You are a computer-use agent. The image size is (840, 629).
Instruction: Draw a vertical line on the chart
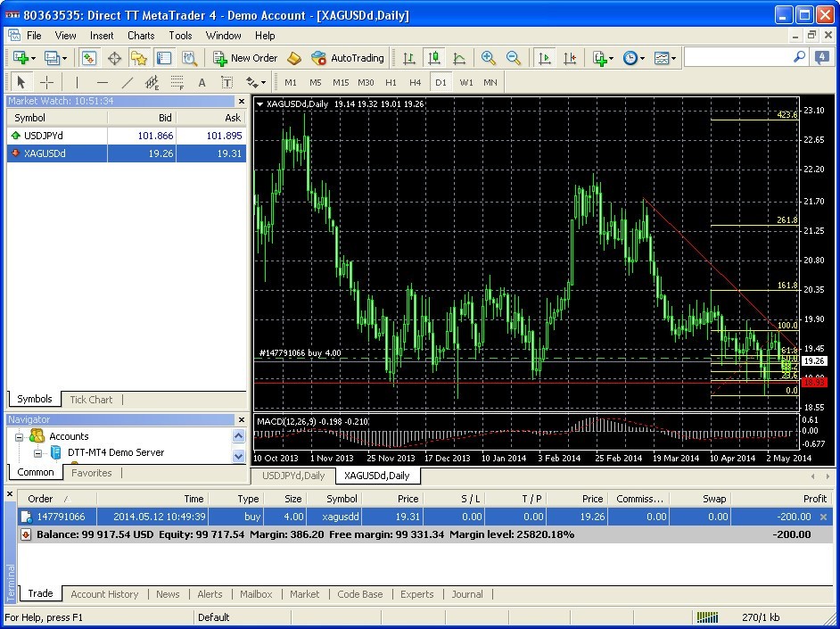(x=77, y=82)
